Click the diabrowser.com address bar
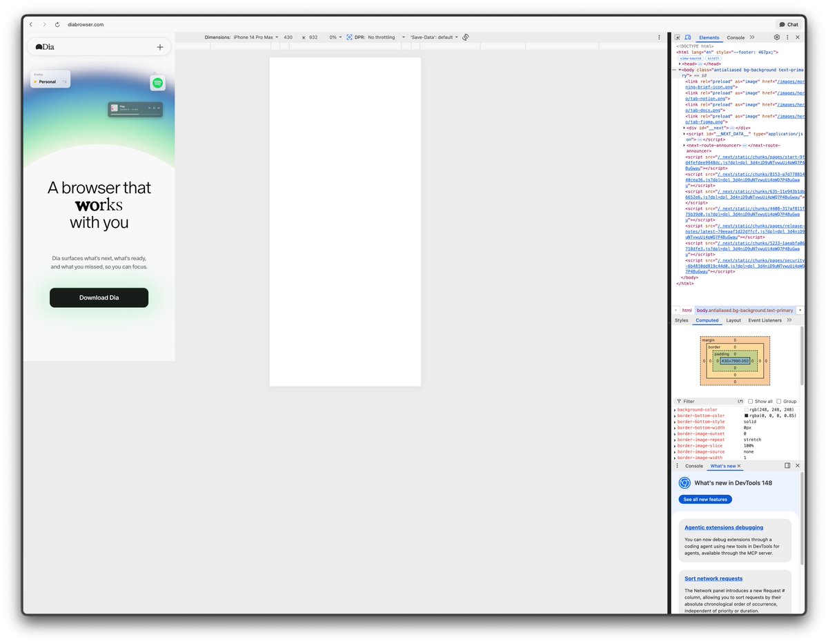 point(86,24)
